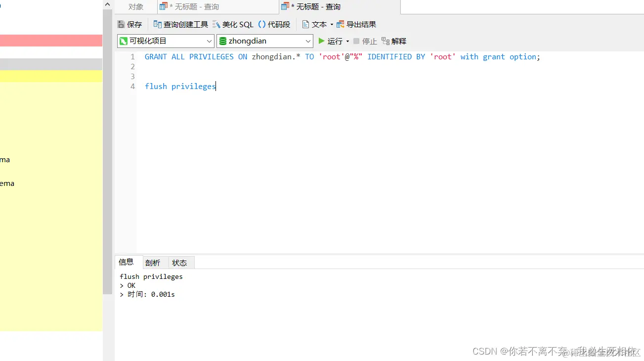644x361 pixels.
Task: Click the green database icon in dropdown
Action: coord(223,41)
